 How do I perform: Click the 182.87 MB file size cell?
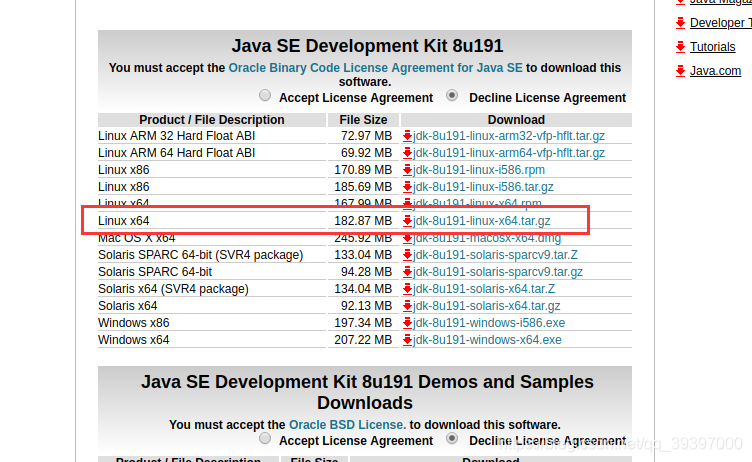coord(363,221)
